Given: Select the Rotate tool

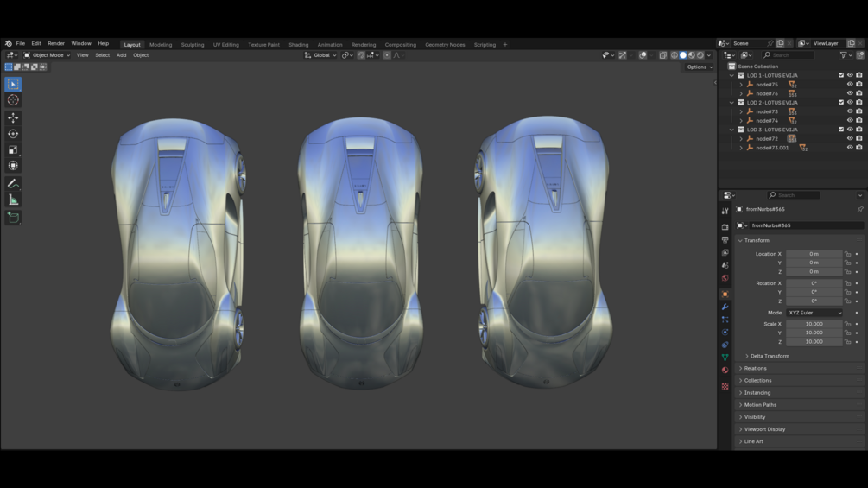Looking at the screenshot, I should click(x=13, y=134).
